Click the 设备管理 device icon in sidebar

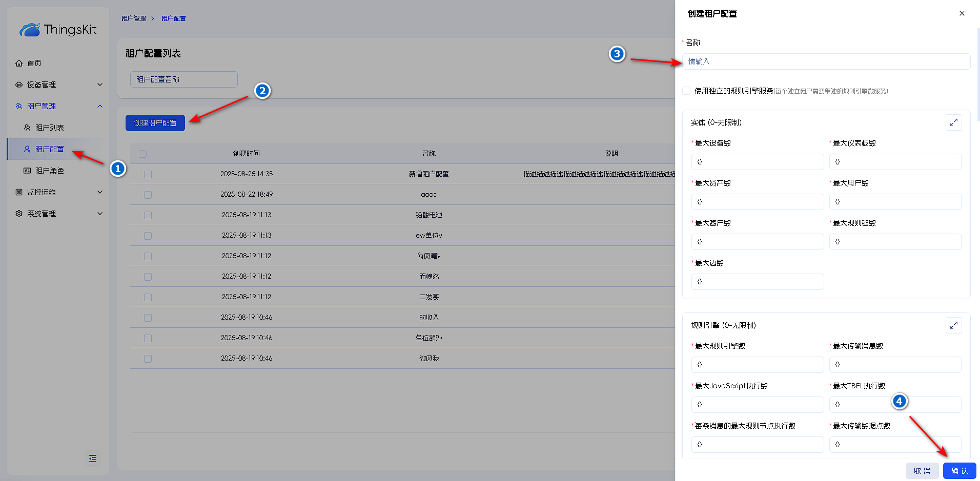pos(19,85)
